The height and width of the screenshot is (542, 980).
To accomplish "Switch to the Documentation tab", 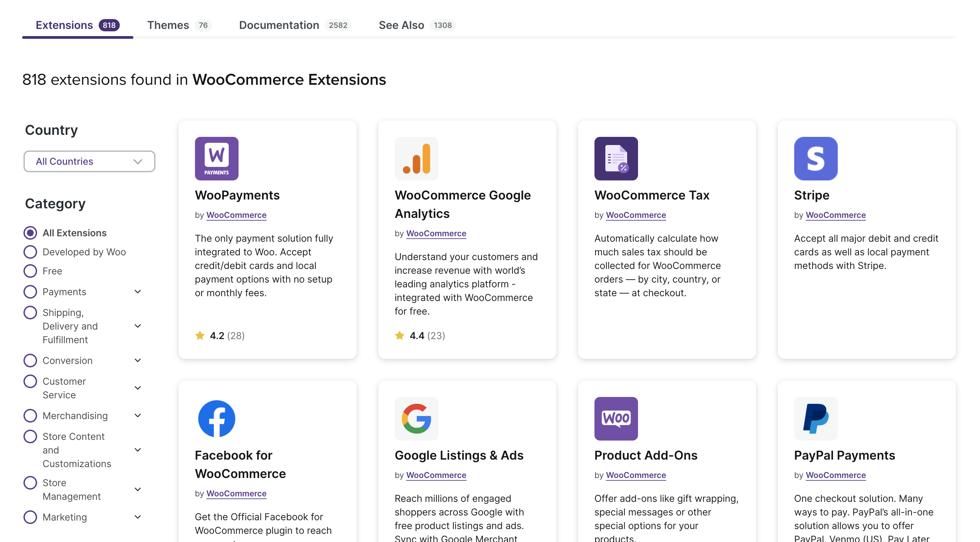I will 295,25.
